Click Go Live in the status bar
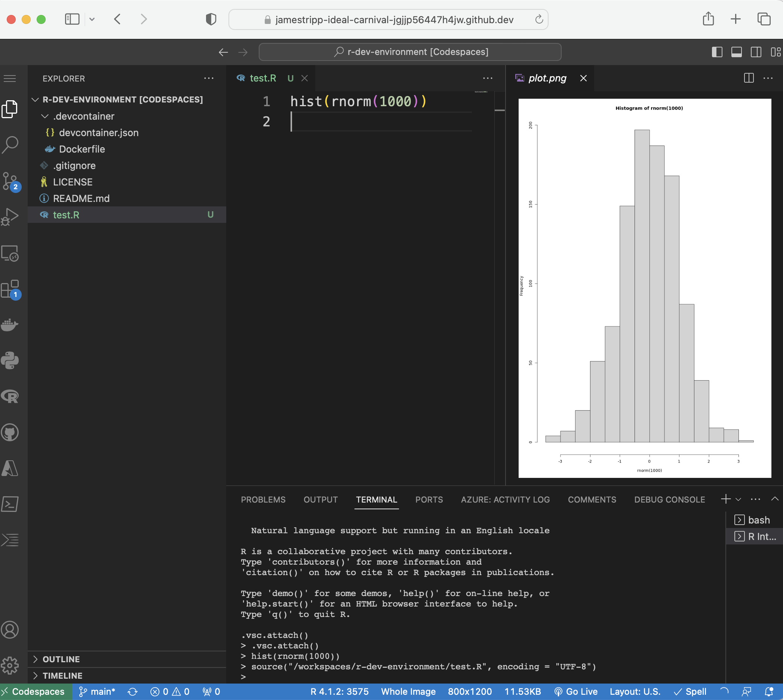 576,691
